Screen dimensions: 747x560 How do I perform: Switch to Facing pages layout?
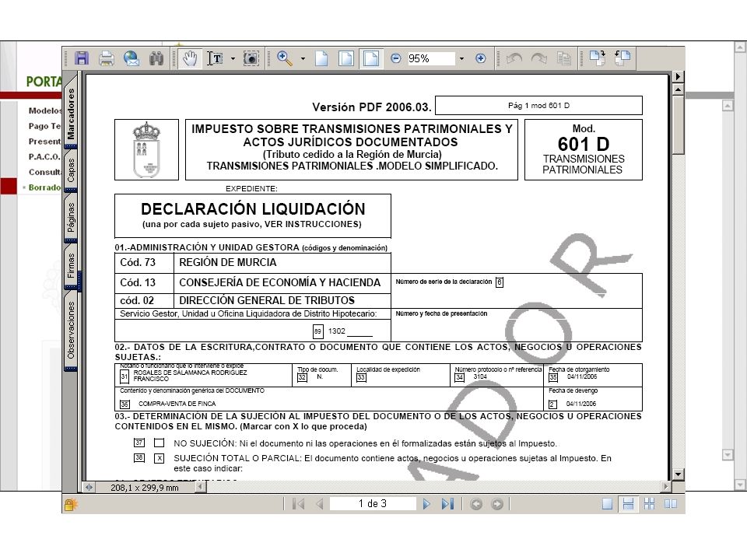coord(670,504)
